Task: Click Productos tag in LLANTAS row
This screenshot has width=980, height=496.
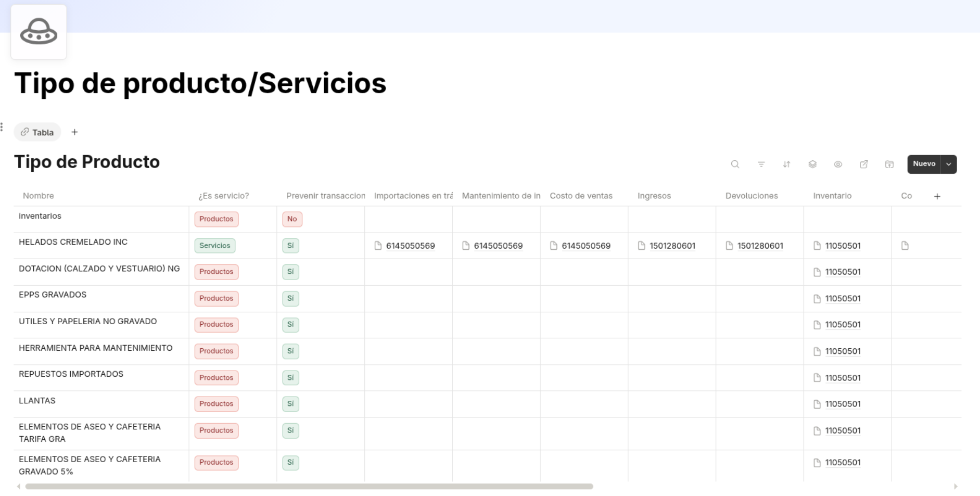Action: point(217,404)
